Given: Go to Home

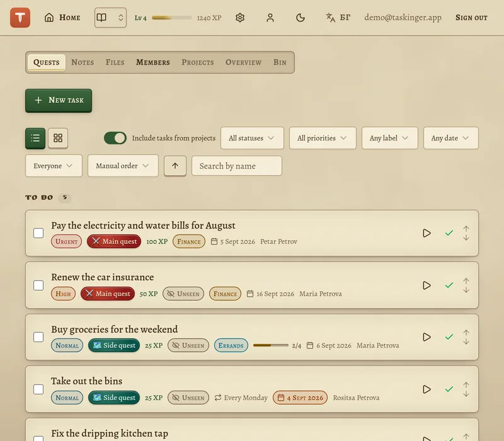Looking at the screenshot, I should point(62,18).
